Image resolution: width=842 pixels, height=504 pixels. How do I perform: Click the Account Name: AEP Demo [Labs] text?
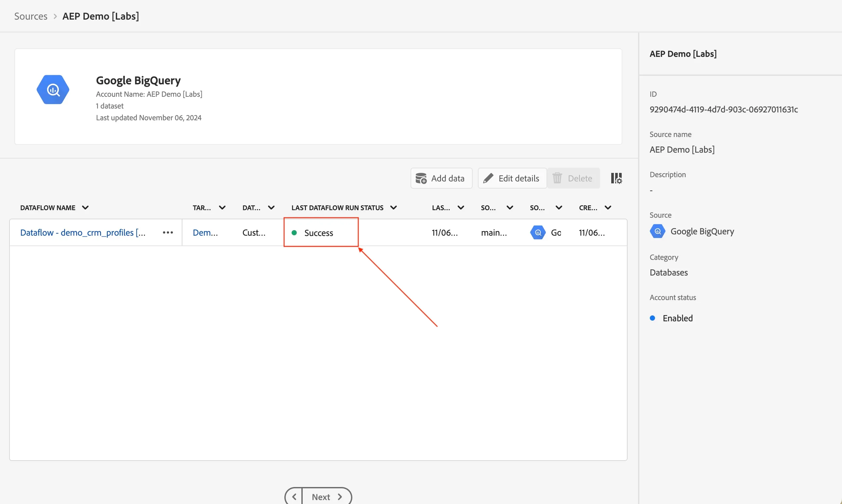149,94
